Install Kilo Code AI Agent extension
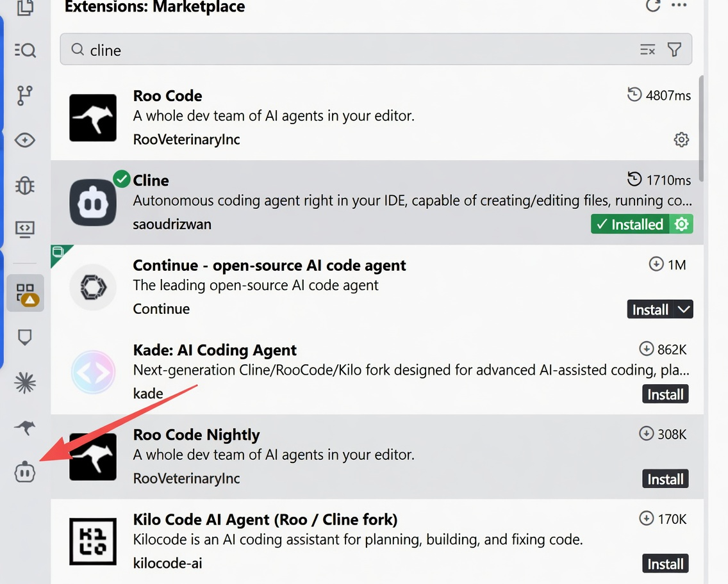 point(665,564)
